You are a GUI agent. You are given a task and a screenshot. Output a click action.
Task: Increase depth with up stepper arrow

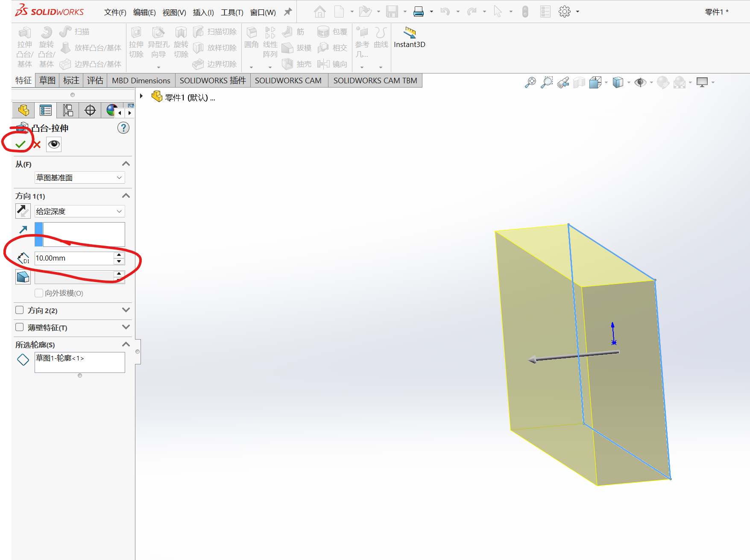pos(119,255)
